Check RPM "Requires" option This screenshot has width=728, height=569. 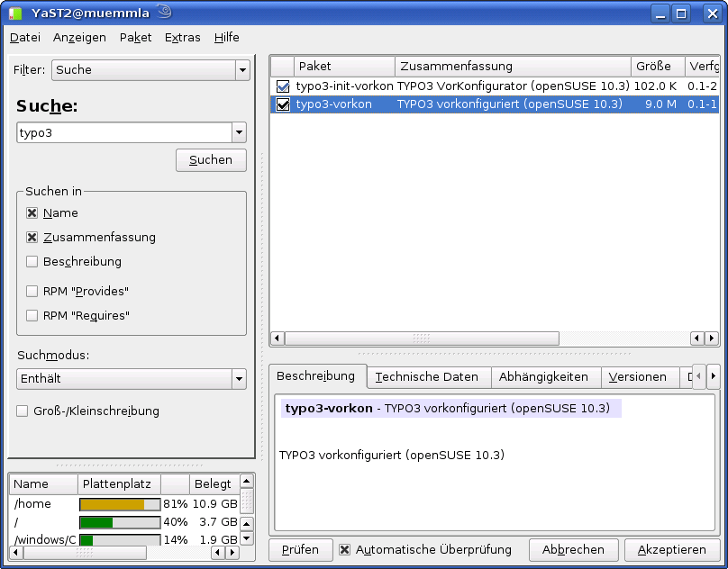(x=32, y=316)
